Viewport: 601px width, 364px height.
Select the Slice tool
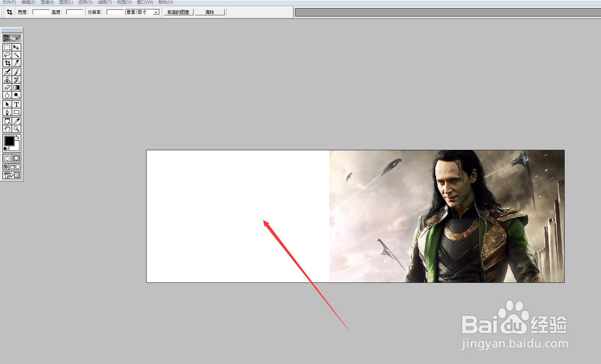tap(17, 63)
